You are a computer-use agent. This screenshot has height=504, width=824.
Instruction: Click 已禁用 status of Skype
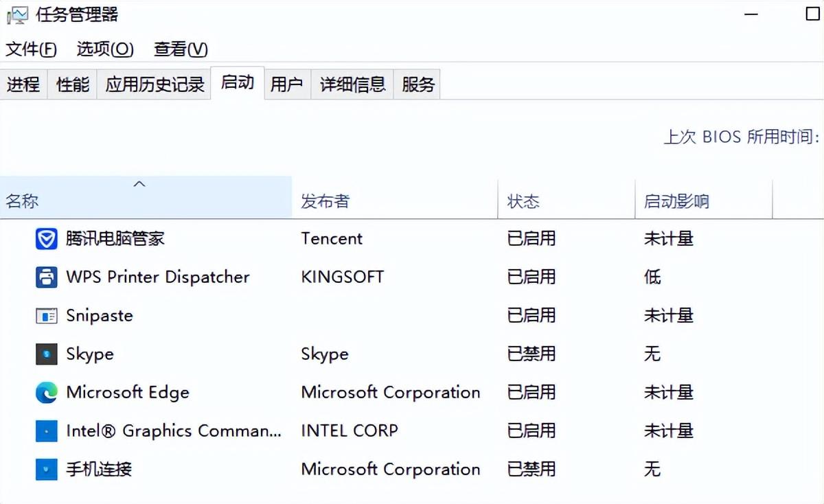(531, 354)
